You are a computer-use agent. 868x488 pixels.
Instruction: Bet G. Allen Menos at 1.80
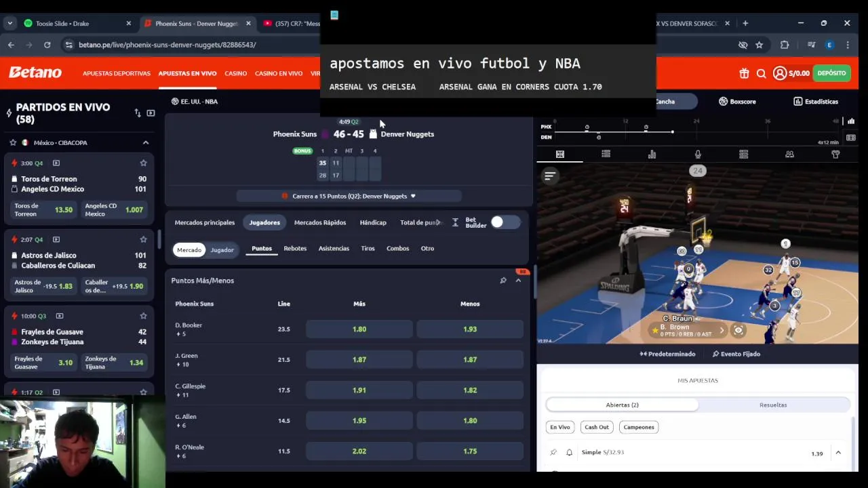(470, 421)
